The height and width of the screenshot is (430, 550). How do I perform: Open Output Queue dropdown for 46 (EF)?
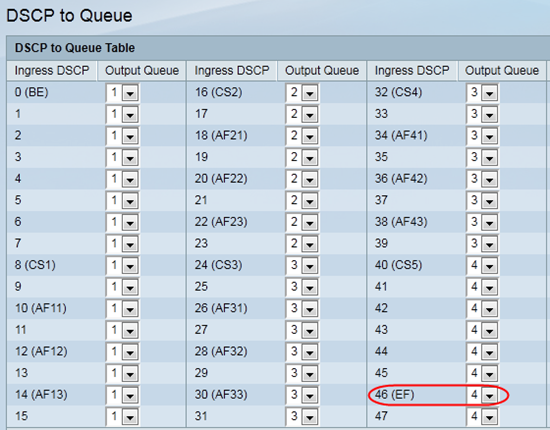482,395
